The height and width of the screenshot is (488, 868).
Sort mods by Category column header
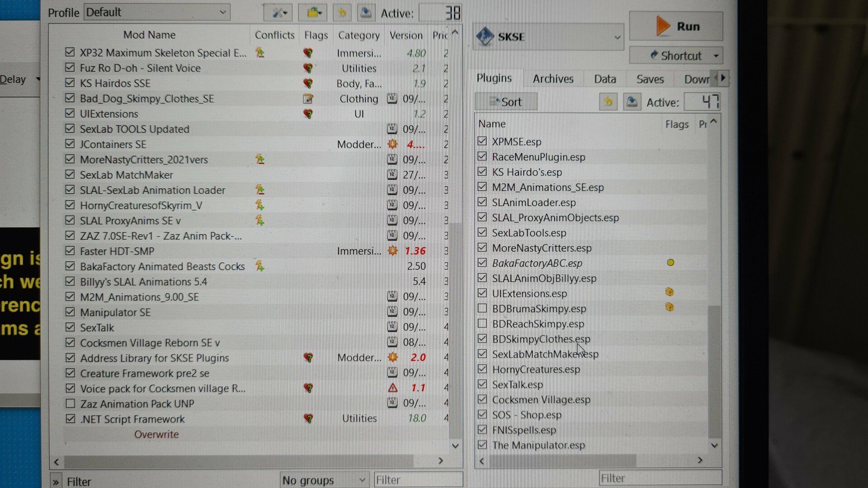(359, 35)
